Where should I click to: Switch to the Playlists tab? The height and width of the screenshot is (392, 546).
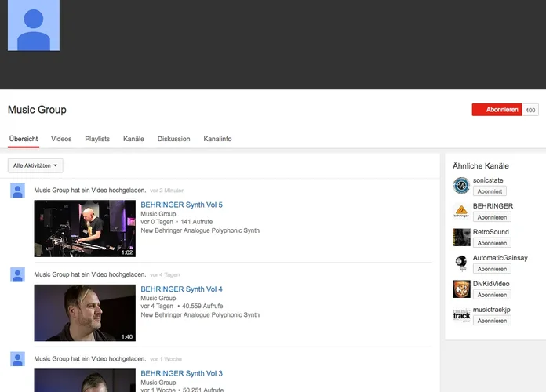point(97,139)
